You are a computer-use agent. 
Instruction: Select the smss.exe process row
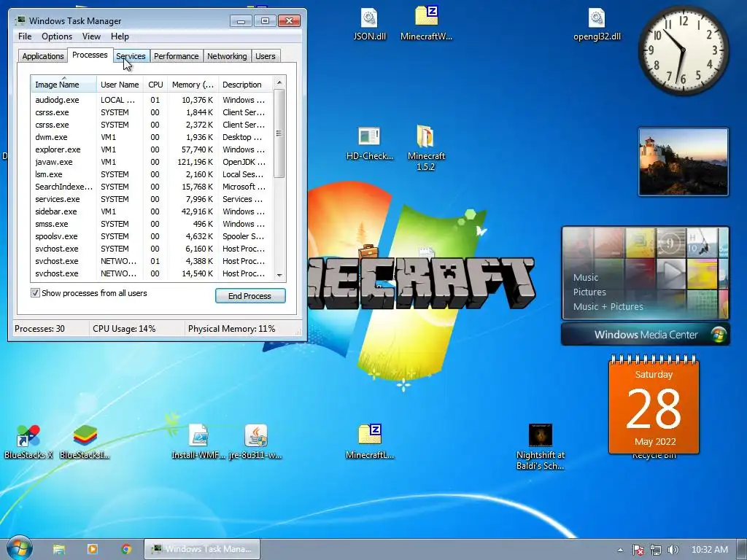pyautogui.click(x=152, y=224)
